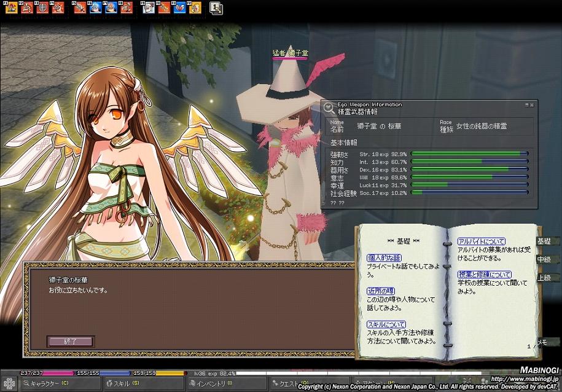Open the キャラクター (C) menu
The image size is (562, 392).
61,383
